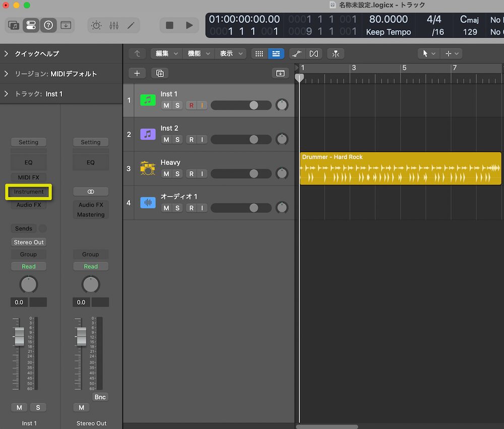Image resolution: width=504 pixels, height=429 pixels.
Task: Open the pointer tool dropdown
Action: click(x=428, y=53)
